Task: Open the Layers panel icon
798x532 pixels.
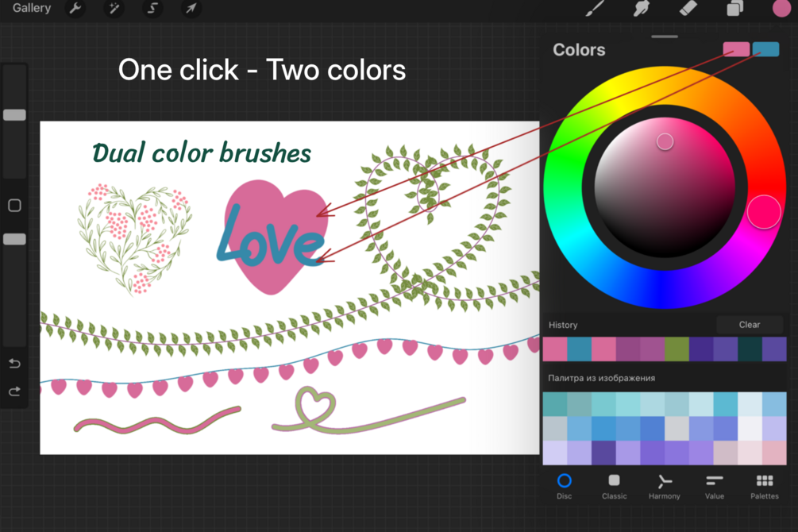Action: pyautogui.click(x=735, y=9)
